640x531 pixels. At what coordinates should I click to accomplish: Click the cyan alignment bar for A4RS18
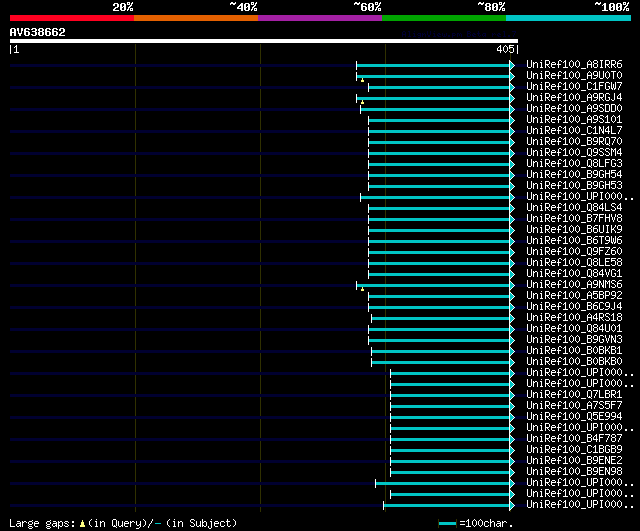[x=441, y=318]
